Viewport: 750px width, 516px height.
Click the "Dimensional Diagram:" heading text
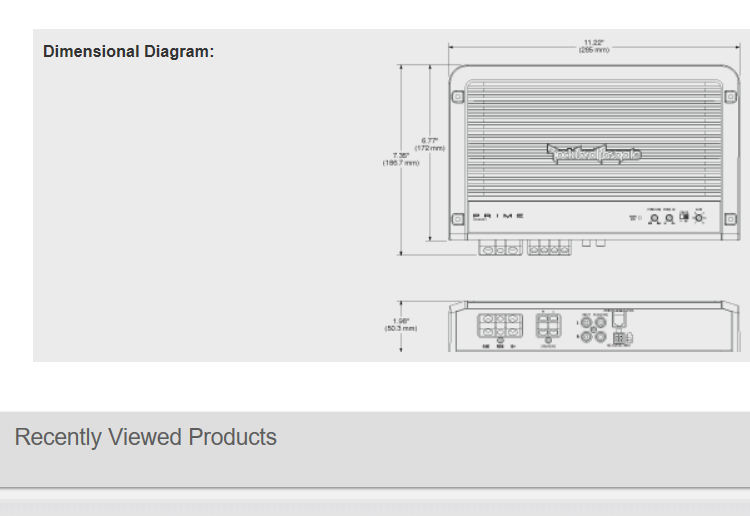pos(128,51)
